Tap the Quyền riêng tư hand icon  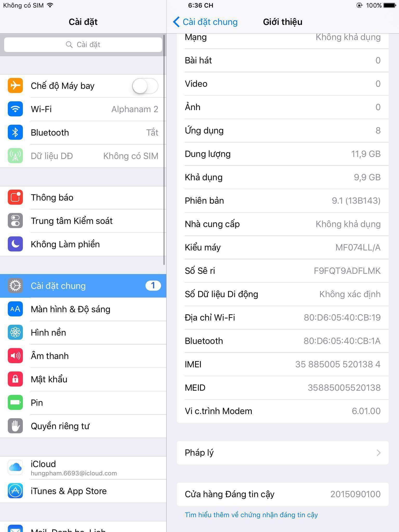click(x=15, y=426)
